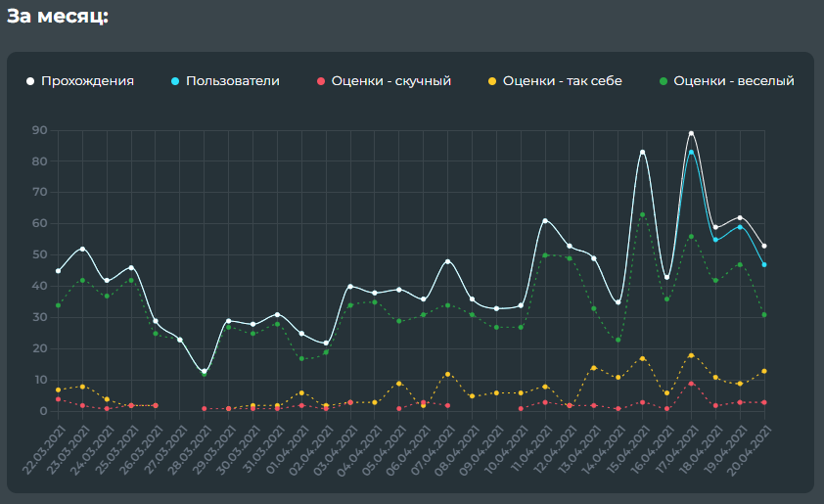Toggle the Прохождения series in legend
The height and width of the screenshot is (504, 824).
(87, 81)
